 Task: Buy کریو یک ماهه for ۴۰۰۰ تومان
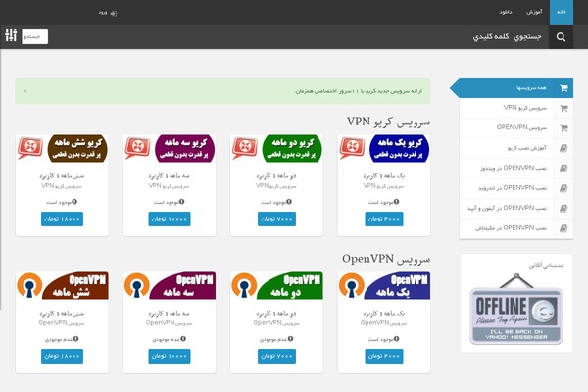tap(384, 220)
